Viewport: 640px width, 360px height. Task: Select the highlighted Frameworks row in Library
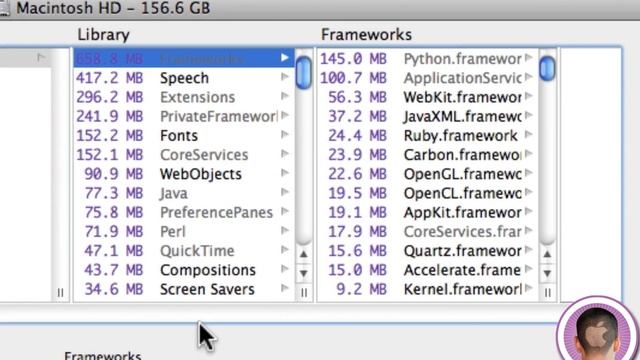click(x=184, y=58)
